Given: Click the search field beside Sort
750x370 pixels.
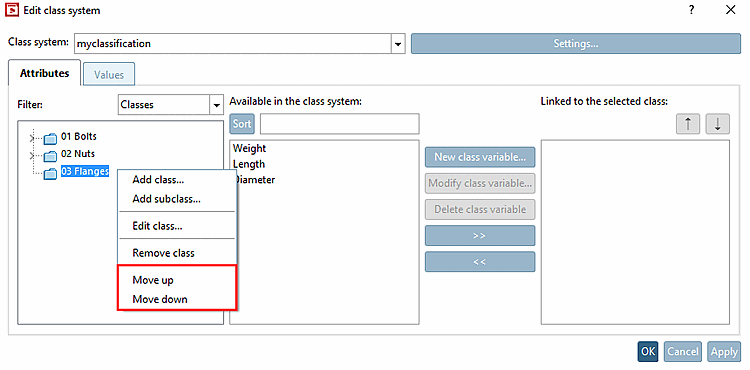Looking at the screenshot, I should click(x=340, y=124).
